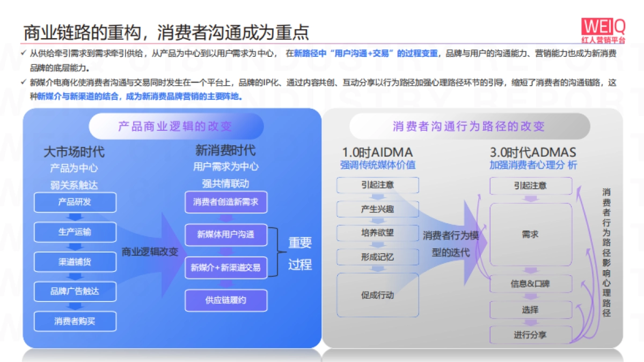Click the 供应链履约 box
Image resolution: width=644 pixels, height=362 pixels.
(x=226, y=300)
